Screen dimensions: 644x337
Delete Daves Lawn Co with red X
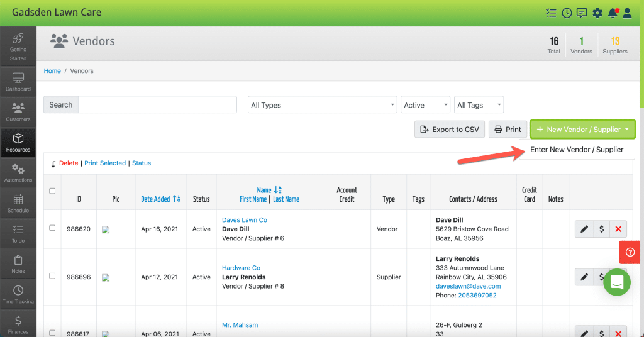coord(618,229)
